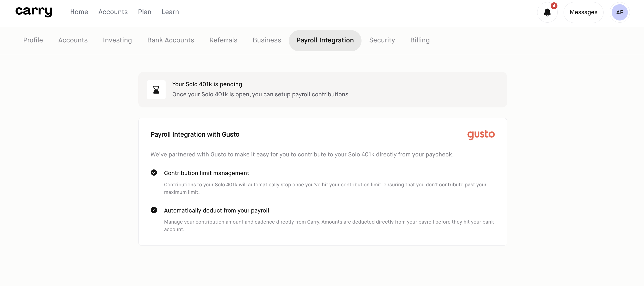This screenshot has width=644, height=286.
Task: Go to the Billing tab
Action: 420,40
